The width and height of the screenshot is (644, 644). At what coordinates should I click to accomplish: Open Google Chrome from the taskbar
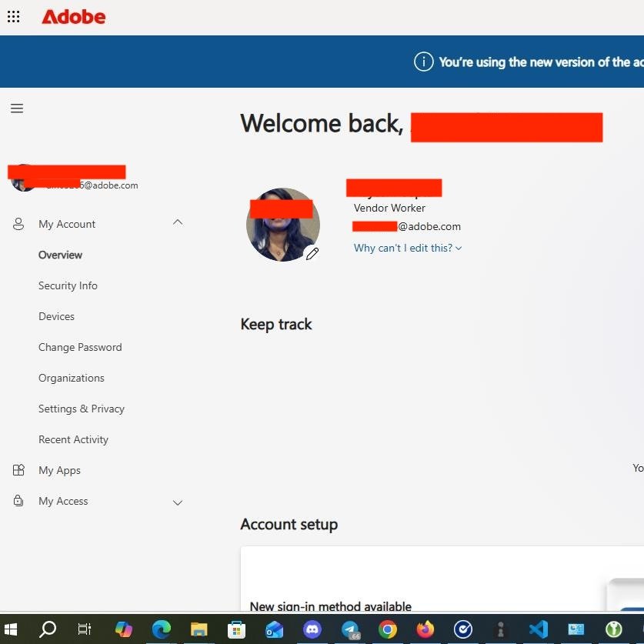(x=388, y=629)
